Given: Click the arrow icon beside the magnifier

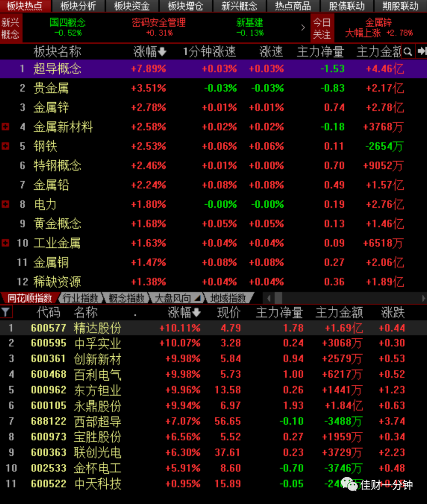Looking at the screenshot, I should tap(421, 51).
